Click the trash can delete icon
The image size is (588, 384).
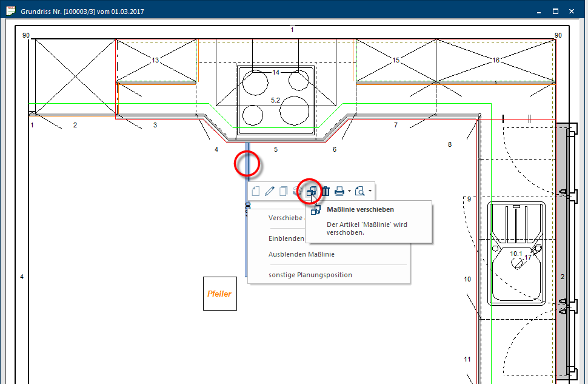point(326,191)
